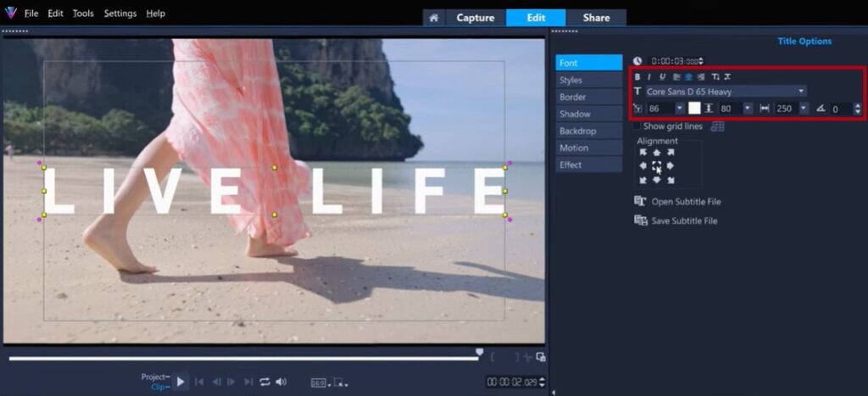
Task: Switch playback mode to Clip
Action: (x=160, y=387)
